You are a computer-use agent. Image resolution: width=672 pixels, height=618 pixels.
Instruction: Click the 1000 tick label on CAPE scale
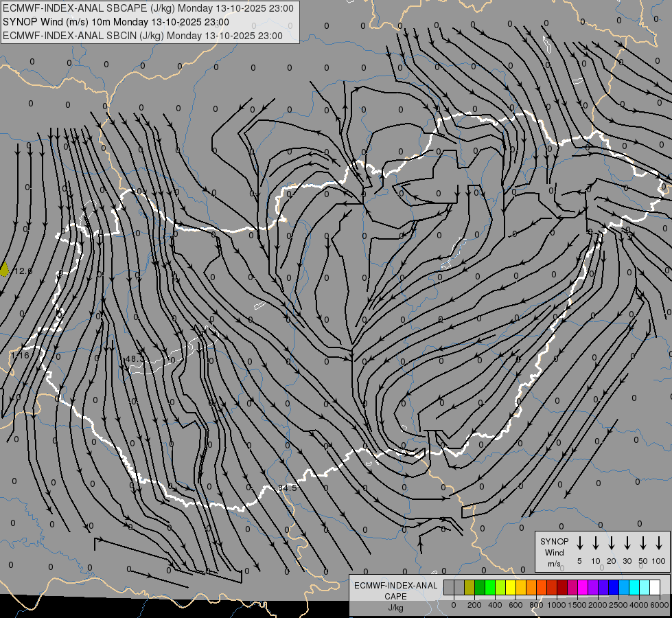click(557, 605)
